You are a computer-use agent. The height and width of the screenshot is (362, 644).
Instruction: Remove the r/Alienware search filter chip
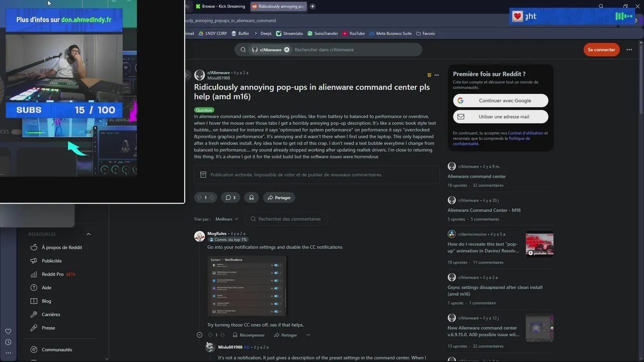click(x=287, y=50)
